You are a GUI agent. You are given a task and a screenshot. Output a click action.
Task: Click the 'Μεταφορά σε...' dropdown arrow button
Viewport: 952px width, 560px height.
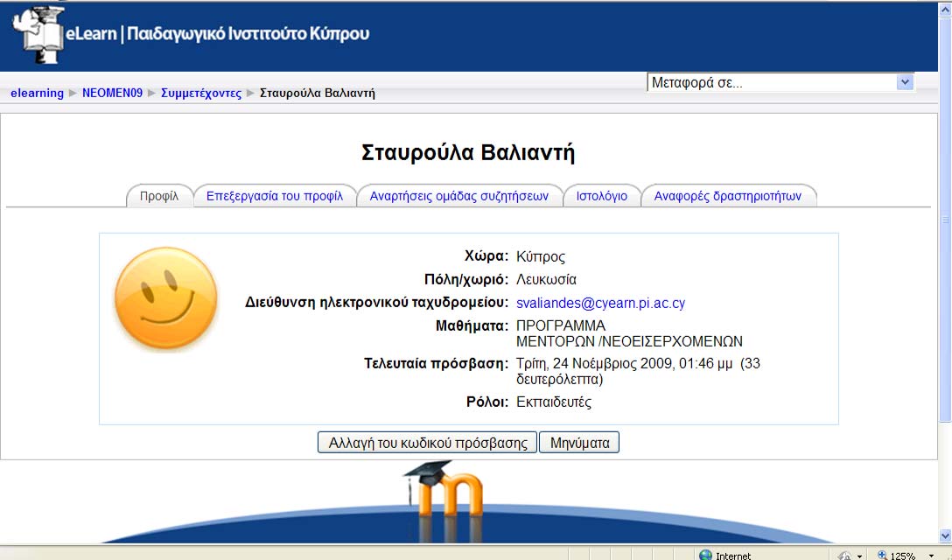click(905, 82)
